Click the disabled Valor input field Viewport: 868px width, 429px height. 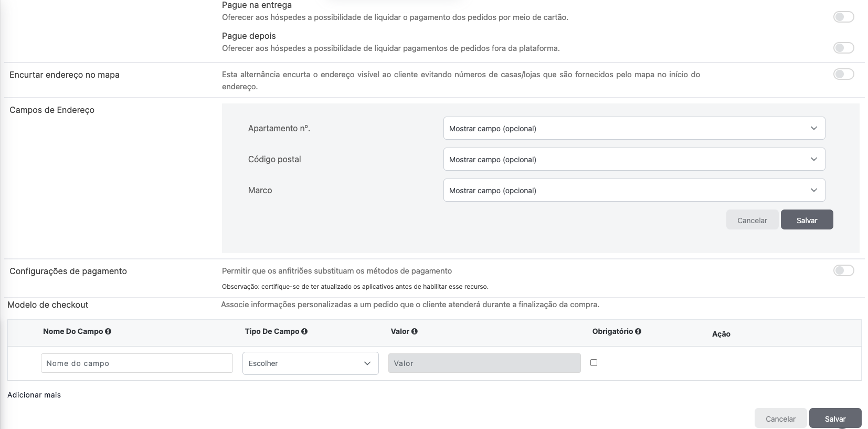click(484, 363)
